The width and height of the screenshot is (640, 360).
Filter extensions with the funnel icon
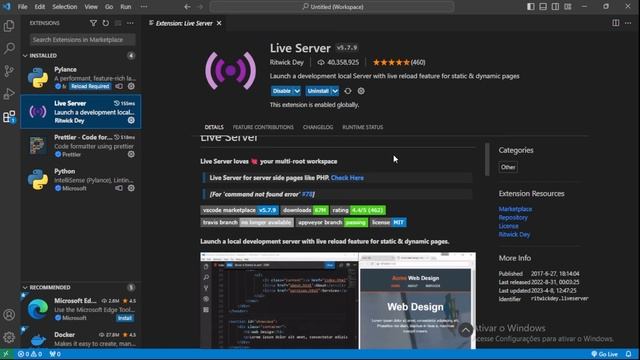click(x=93, y=23)
